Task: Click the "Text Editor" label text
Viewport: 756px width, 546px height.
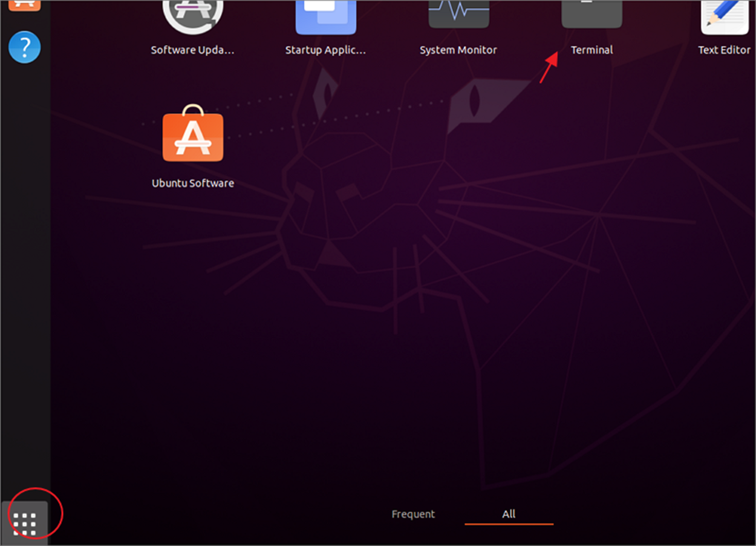Action: 725,50
